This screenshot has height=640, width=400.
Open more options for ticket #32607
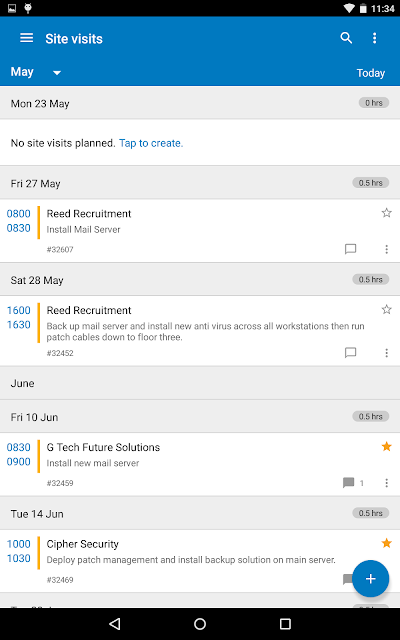pos(387,249)
